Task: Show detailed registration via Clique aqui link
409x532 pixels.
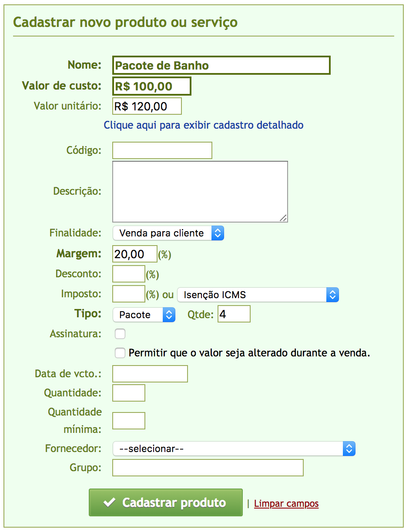Action: point(204,125)
